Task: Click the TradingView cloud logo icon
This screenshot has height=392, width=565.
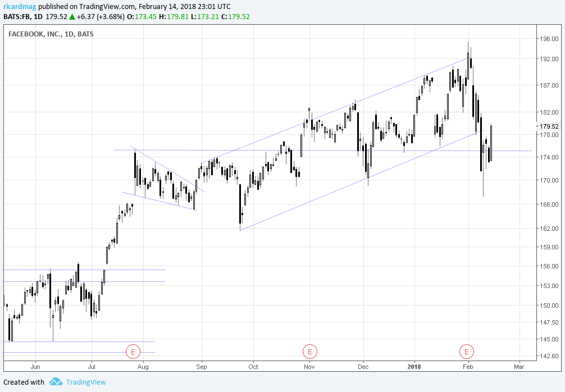Action: tap(56, 381)
